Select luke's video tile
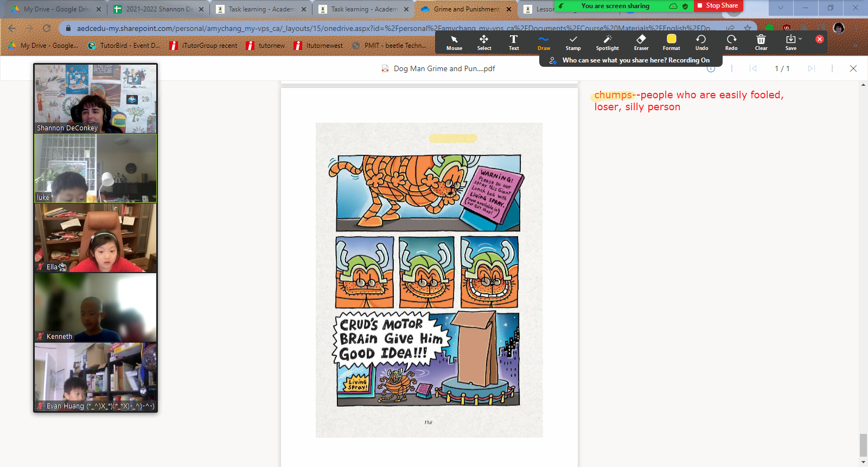868x467 pixels. coord(95,168)
